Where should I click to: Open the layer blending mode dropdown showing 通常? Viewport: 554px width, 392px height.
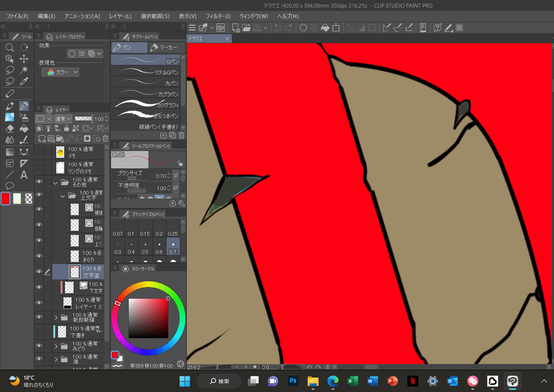click(63, 118)
